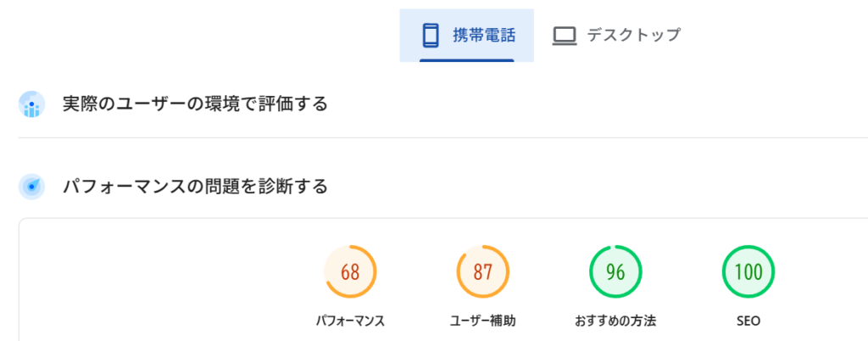
Task: Click the real user data chart icon
Action: (31, 104)
